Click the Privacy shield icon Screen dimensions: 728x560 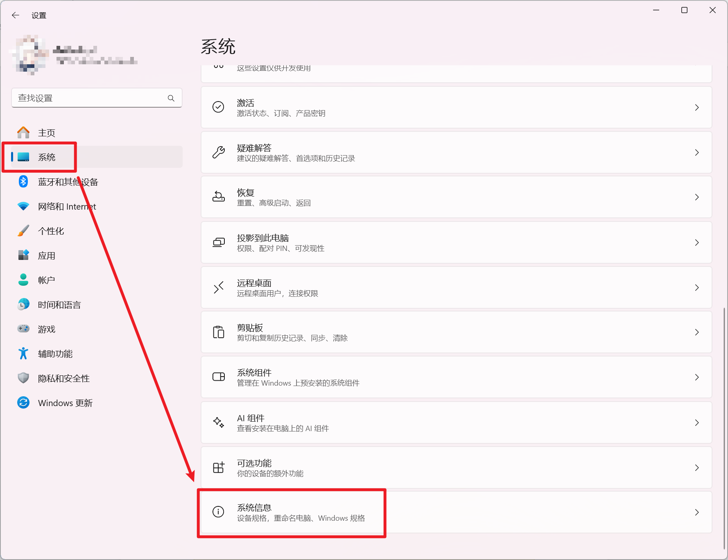23,378
